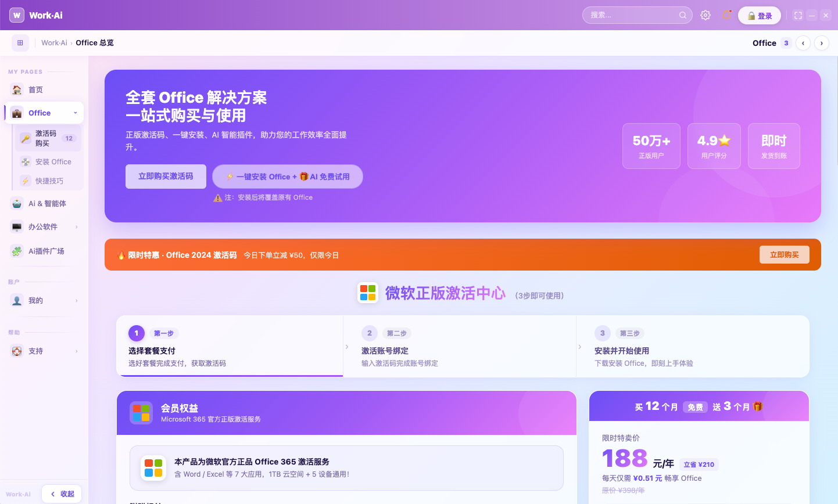Expand the 我的 submenu arrow

click(x=76, y=301)
